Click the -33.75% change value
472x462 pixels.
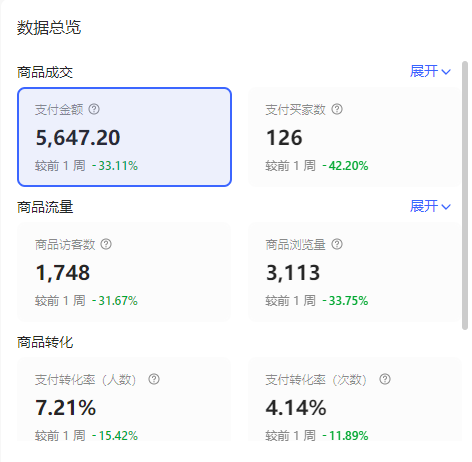click(345, 301)
